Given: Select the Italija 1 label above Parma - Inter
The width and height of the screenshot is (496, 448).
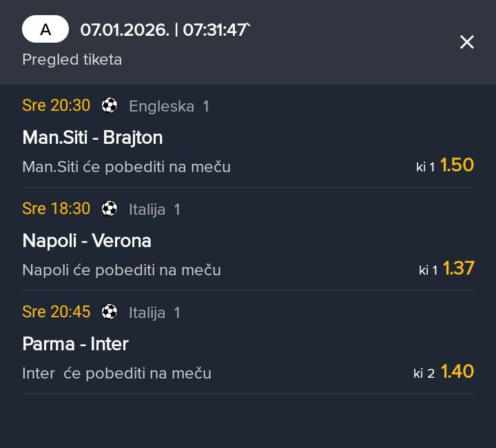Looking at the screenshot, I should [x=154, y=312].
